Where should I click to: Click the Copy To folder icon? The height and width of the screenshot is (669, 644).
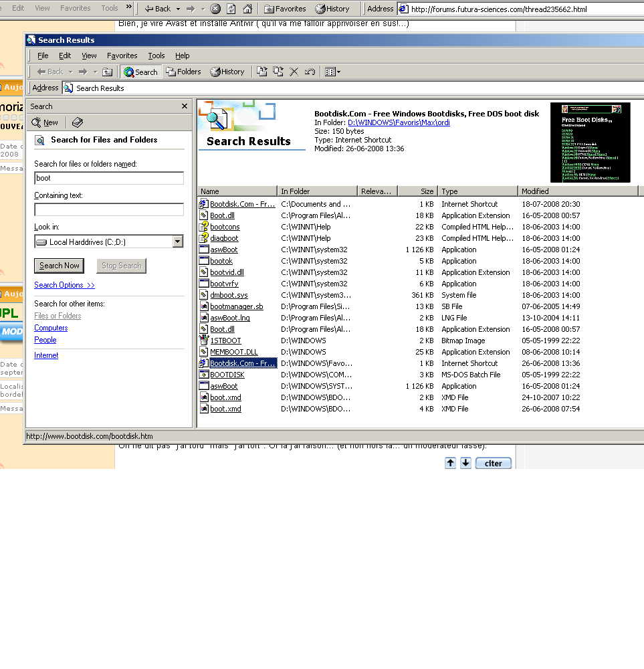[278, 72]
